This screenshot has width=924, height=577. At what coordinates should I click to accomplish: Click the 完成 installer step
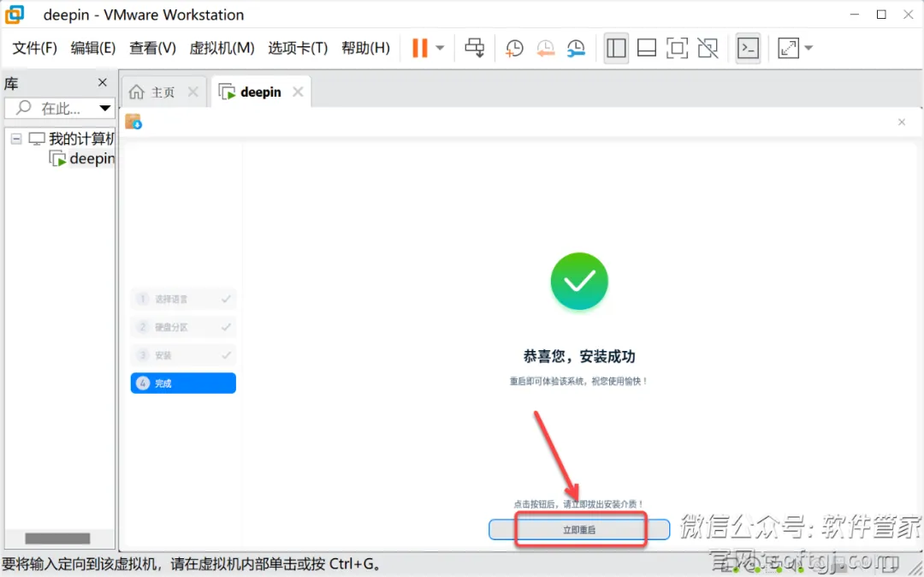(x=183, y=383)
